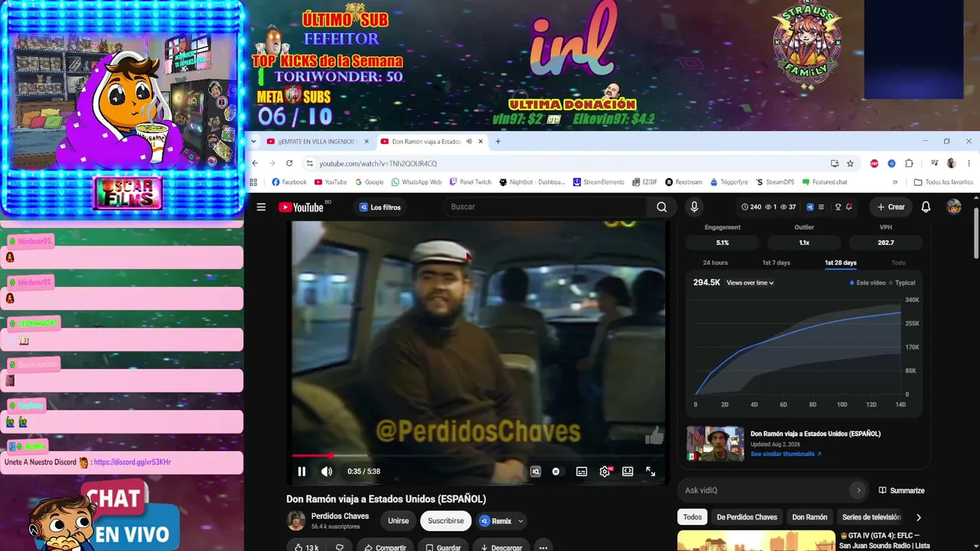Click the Descargar download button
980x551 pixels.
(x=501, y=546)
